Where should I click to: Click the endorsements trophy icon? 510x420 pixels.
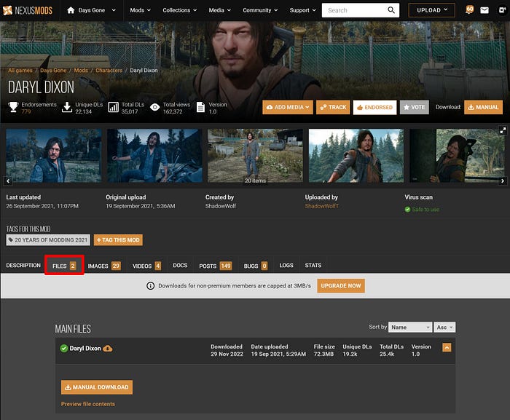tap(13, 107)
